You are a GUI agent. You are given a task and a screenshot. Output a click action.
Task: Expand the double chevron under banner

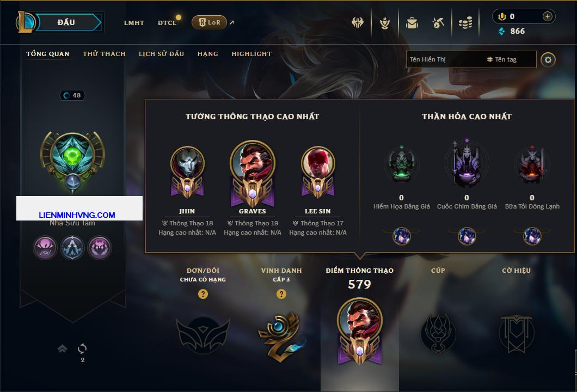[62, 348]
